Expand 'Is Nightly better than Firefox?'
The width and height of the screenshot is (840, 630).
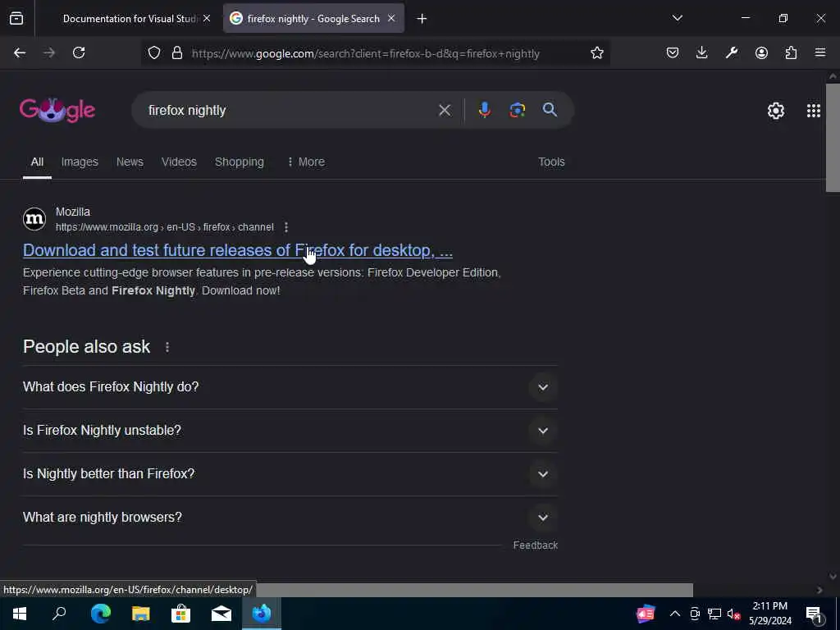[543, 474]
